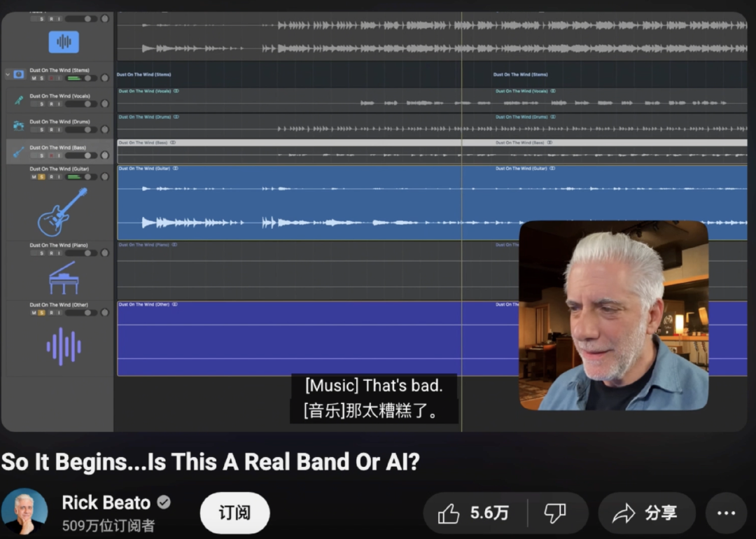Viewport: 756px width, 539px height.
Task: Record-enable the Piano track with R
Action: click(52, 253)
